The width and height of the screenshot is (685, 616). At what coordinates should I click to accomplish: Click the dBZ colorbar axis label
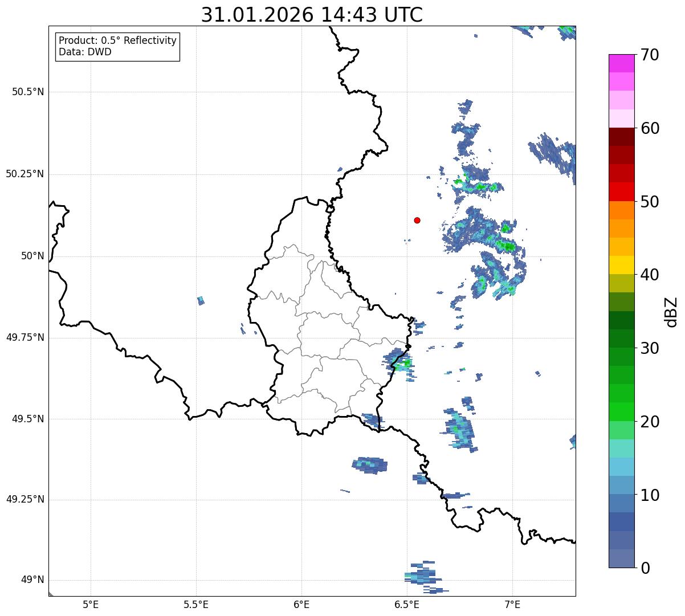pyautogui.click(x=671, y=312)
